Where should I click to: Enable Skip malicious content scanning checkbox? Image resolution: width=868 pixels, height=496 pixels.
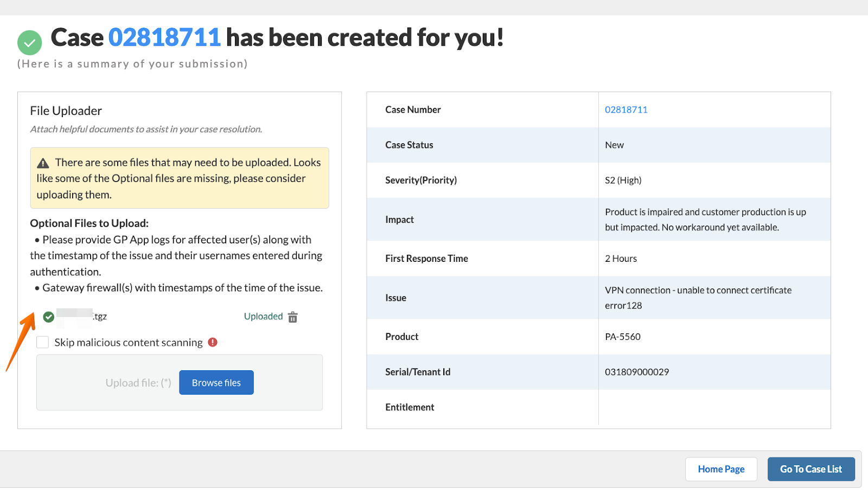[43, 342]
